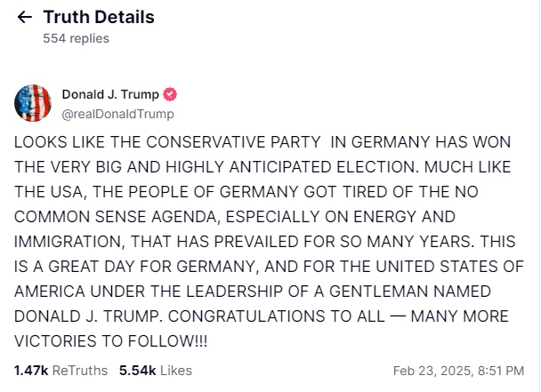Open the @realDonaldTrump handle link

coord(117,114)
